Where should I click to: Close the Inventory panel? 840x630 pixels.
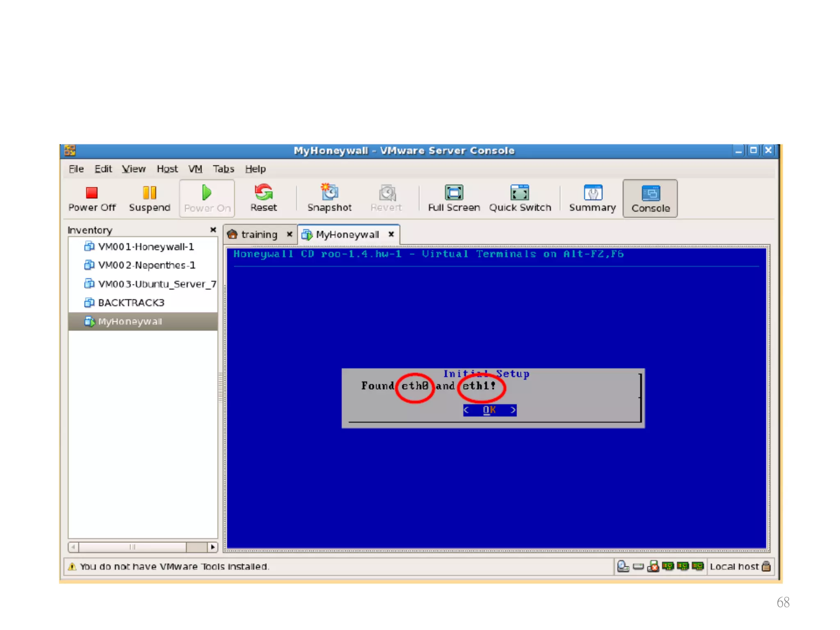point(213,230)
